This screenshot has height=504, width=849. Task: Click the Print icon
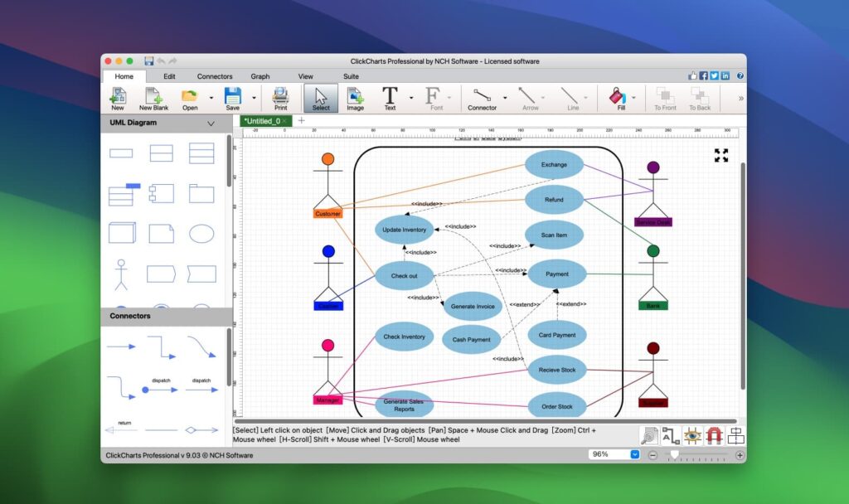coord(281,99)
